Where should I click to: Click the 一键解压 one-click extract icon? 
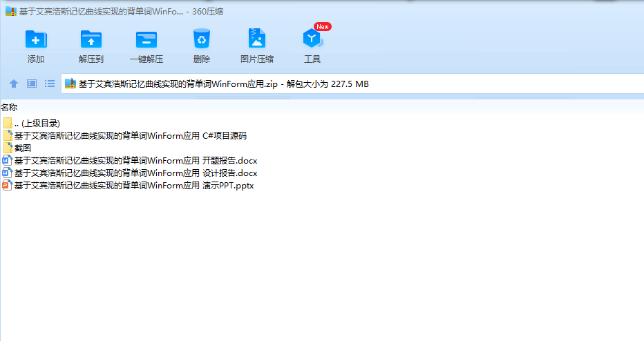click(146, 39)
